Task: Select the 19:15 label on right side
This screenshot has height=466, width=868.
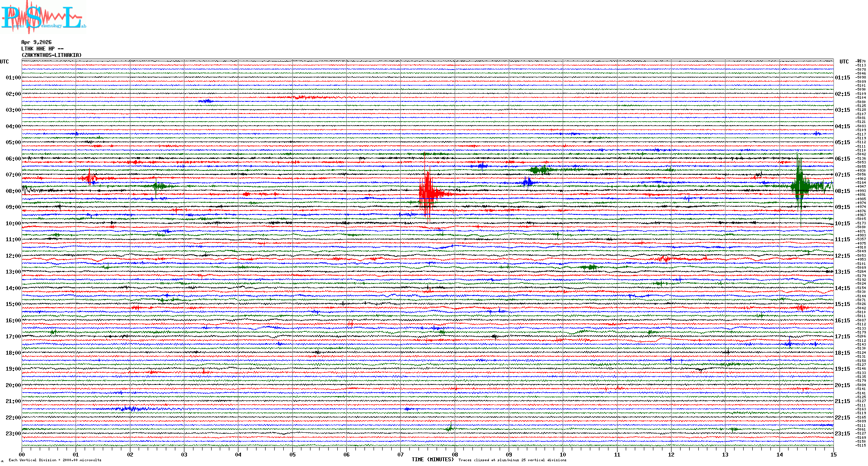Action: coord(842,369)
